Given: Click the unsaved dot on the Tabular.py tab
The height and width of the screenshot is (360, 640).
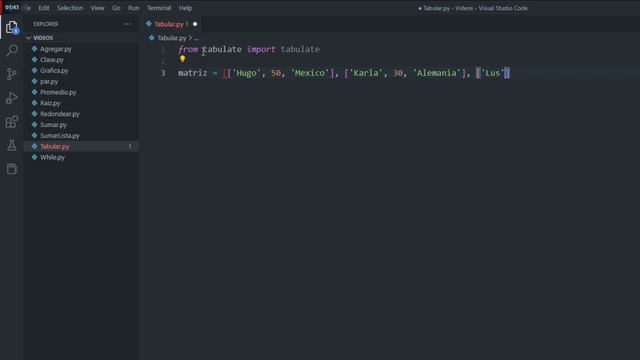Looking at the screenshot, I should [x=195, y=24].
